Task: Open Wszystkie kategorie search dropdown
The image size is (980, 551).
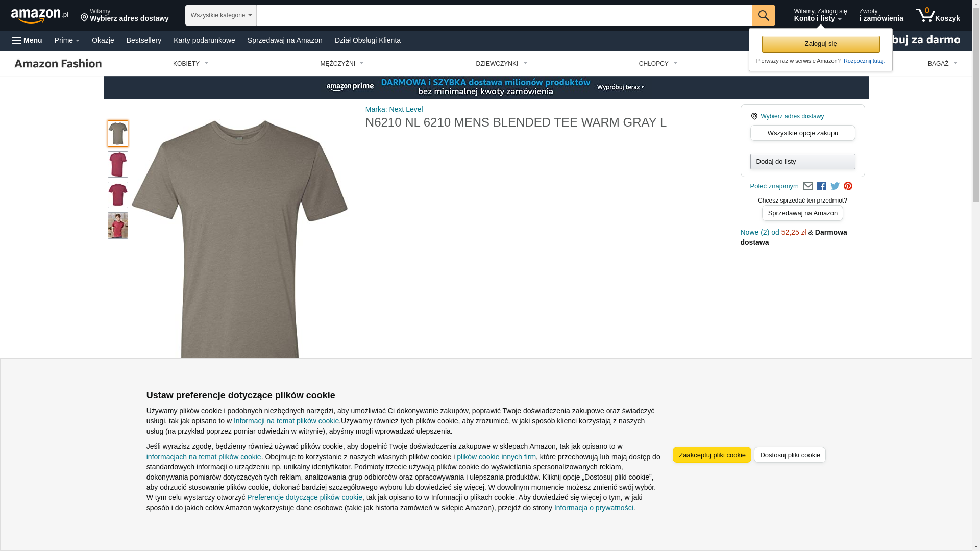Action: [x=220, y=15]
